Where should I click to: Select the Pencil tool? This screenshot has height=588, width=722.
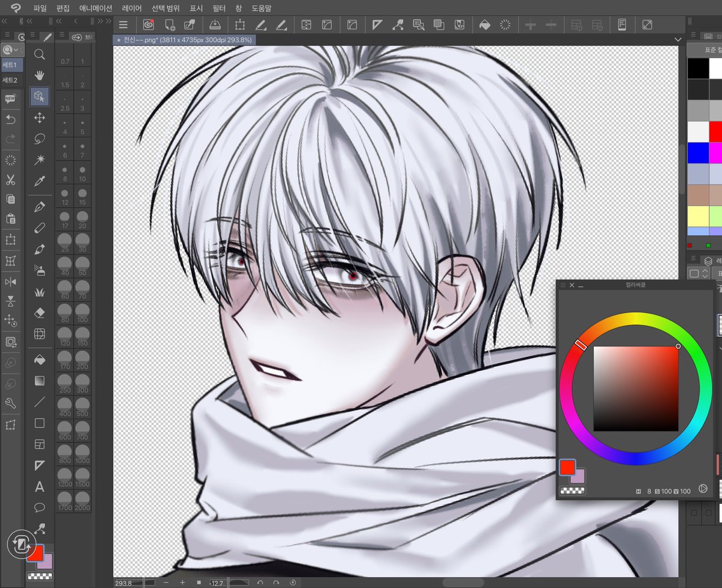[40, 228]
